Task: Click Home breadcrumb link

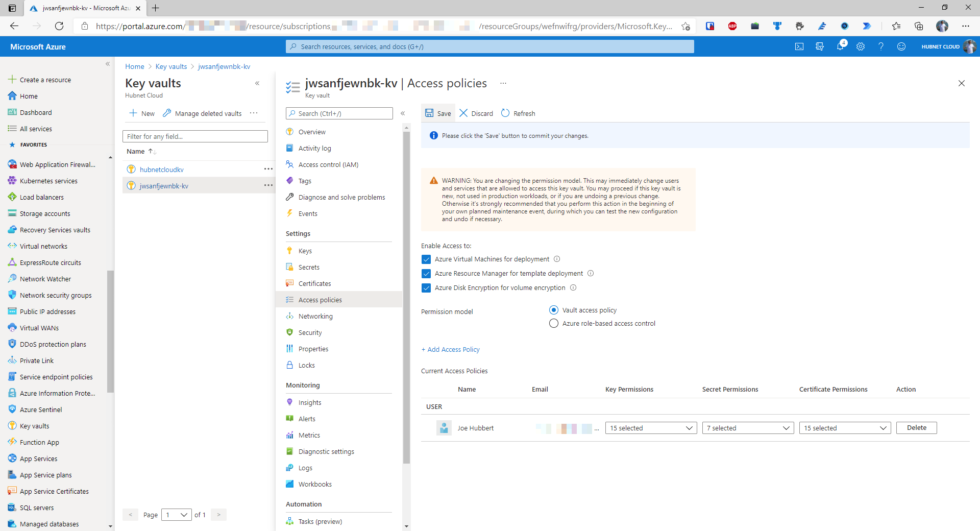Action: tap(135, 66)
